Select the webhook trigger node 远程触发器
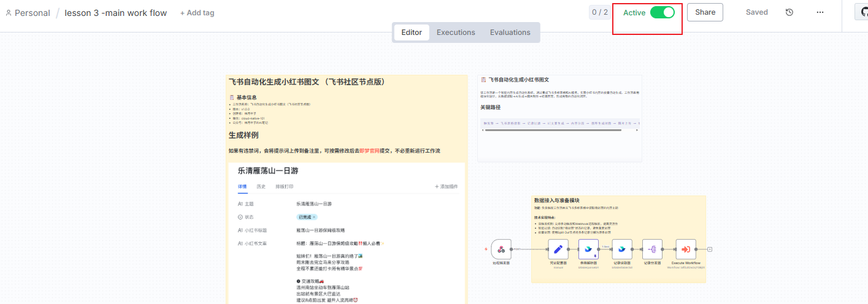 (x=501, y=249)
